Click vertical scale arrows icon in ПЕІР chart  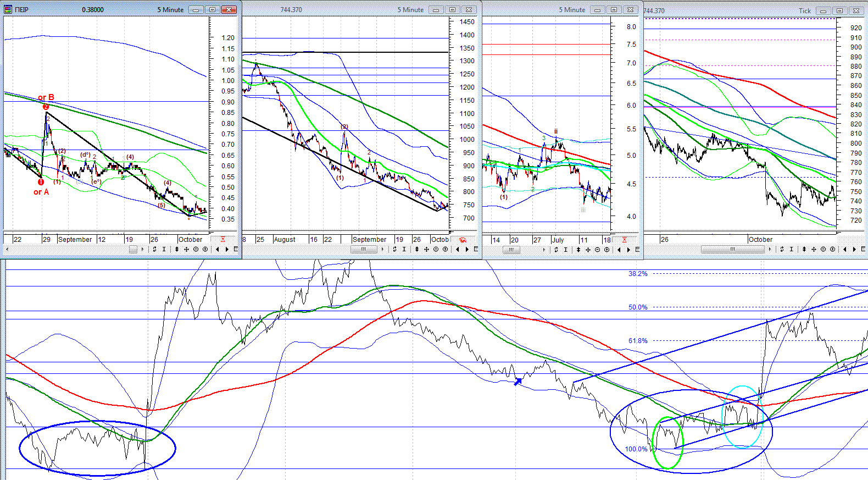click(177, 249)
